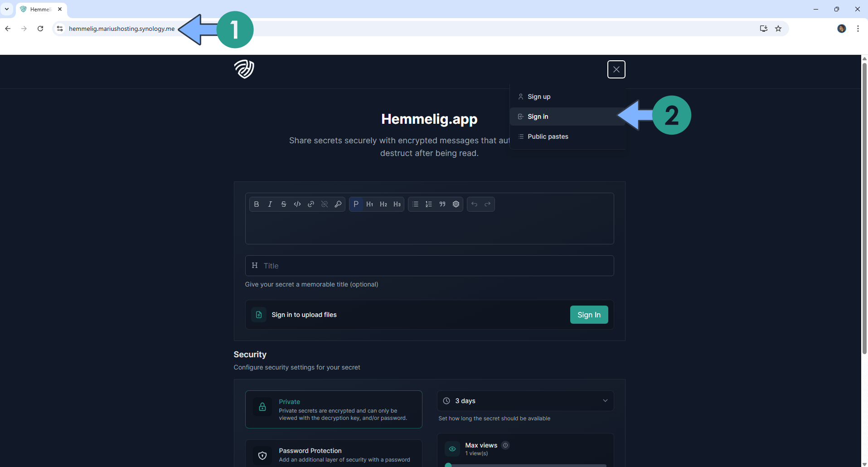
Task: Click the Max views info icon
Action: [x=506, y=445]
